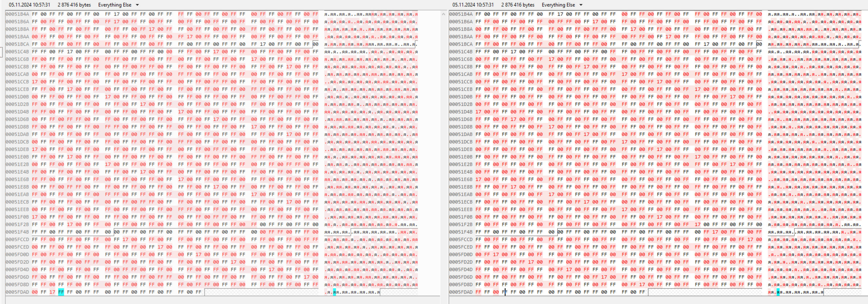The image size is (868, 304).
Task: Click scroll-up arrow of left pane scrollbar
Action: tap(443, 14)
